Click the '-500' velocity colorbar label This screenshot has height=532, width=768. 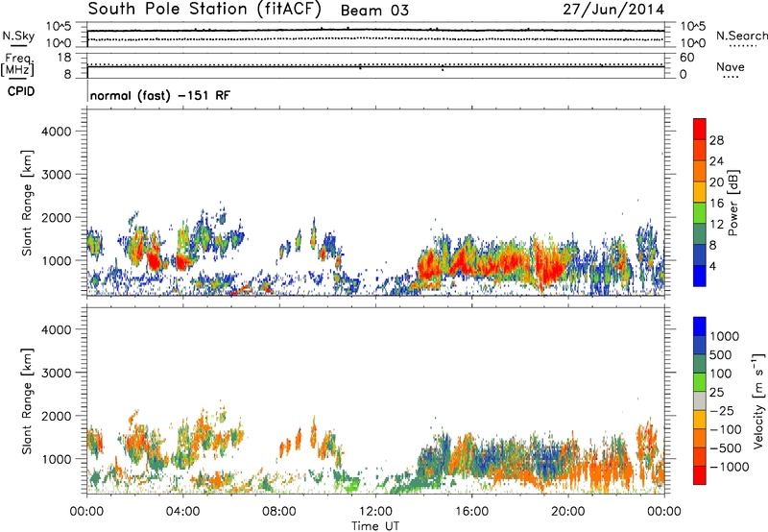click(725, 448)
